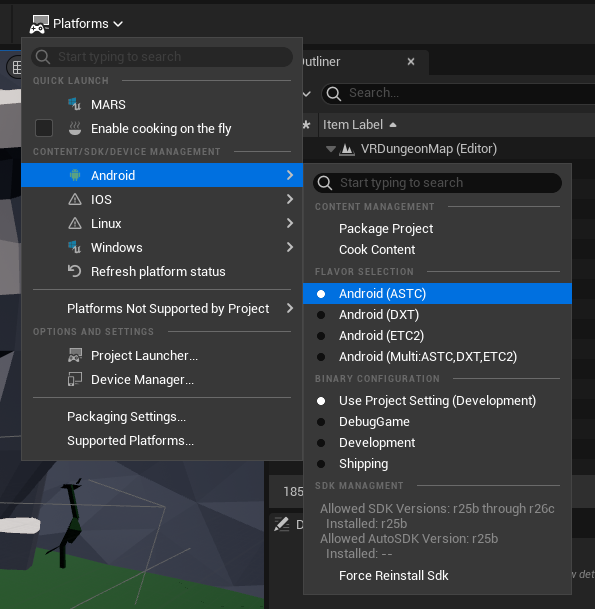Expand the Windows submenu chevron
Viewport: 595px width, 609px height.
290,247
